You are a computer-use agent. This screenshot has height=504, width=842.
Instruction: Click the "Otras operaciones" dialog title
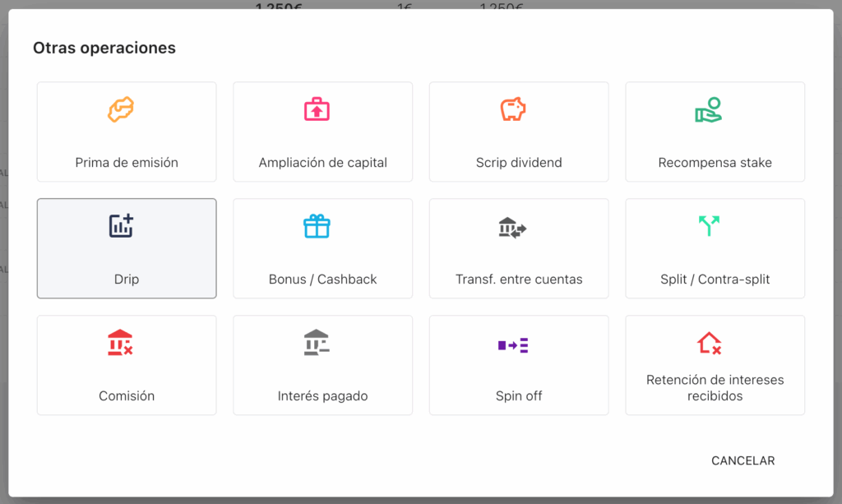104,48
